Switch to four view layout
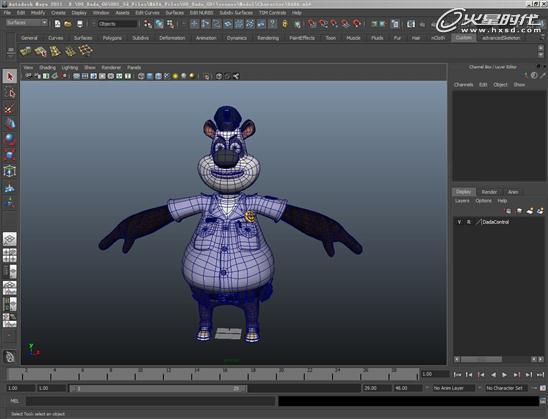Screen dimensions: 548x419 [10, 255]
